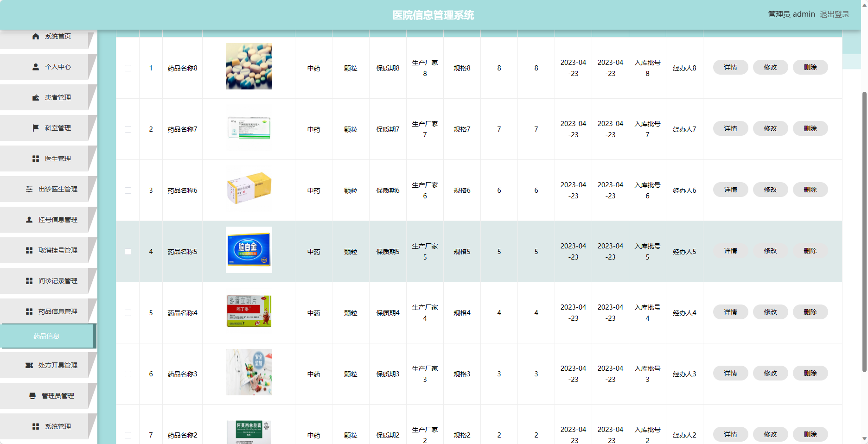Click the grid icon beside 系统管理

pos(36,426)
